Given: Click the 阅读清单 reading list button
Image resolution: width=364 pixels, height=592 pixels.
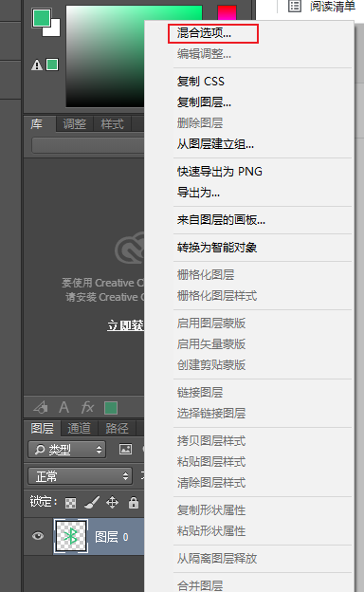Looking at the screenshot, I should click(x=333, y=6).
